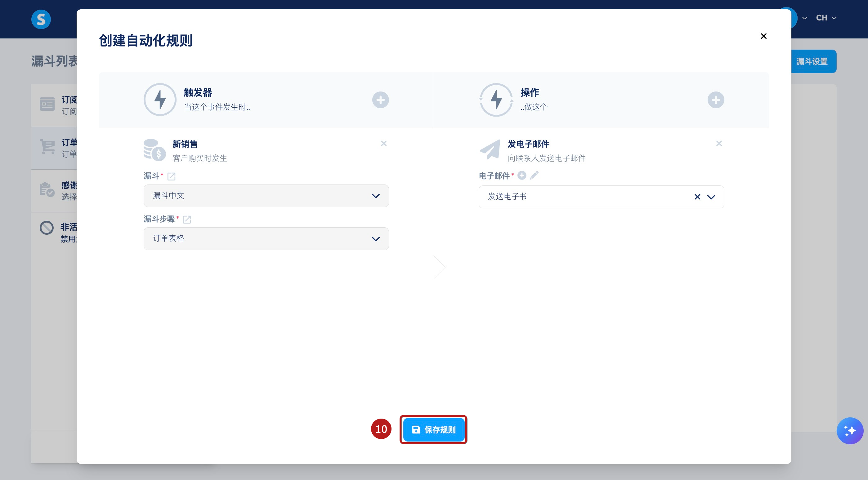Image resolution: width=868 pixels, height=480 pixels.
Task: Remove the 新销售 trigger
Action: coord(383,144)
